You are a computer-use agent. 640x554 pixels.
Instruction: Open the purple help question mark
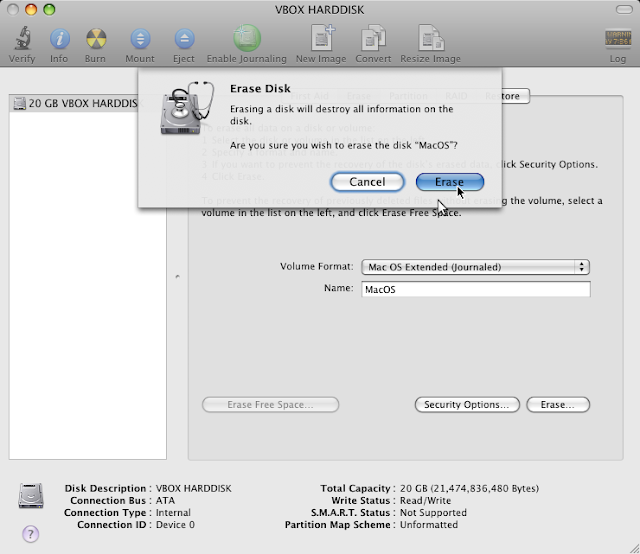point(31,534)
